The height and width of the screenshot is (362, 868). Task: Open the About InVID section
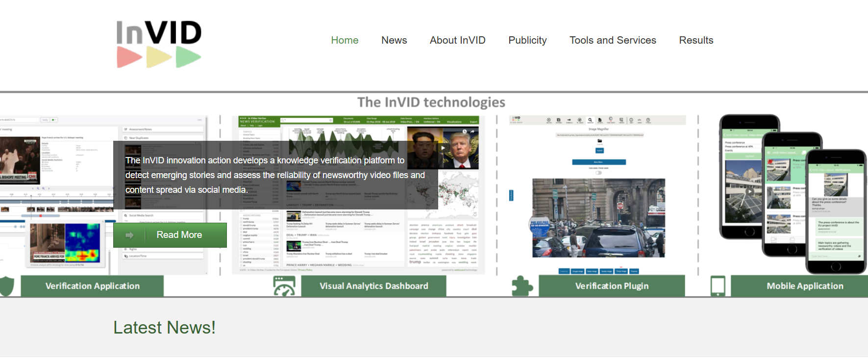click(x=457, y=40)
